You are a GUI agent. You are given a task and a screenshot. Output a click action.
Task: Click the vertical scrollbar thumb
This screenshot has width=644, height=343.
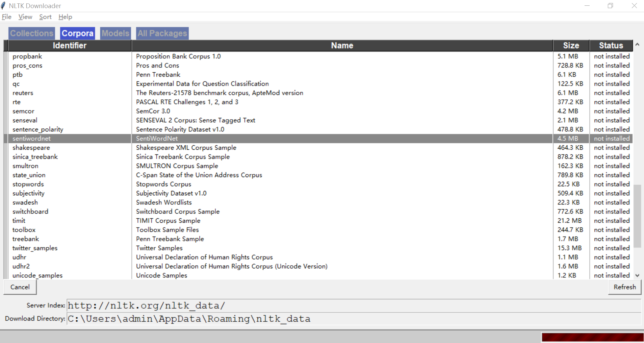637,216
